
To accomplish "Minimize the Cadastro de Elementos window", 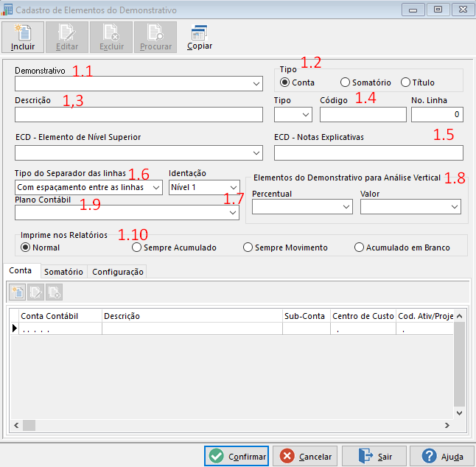I will [413, 10].
